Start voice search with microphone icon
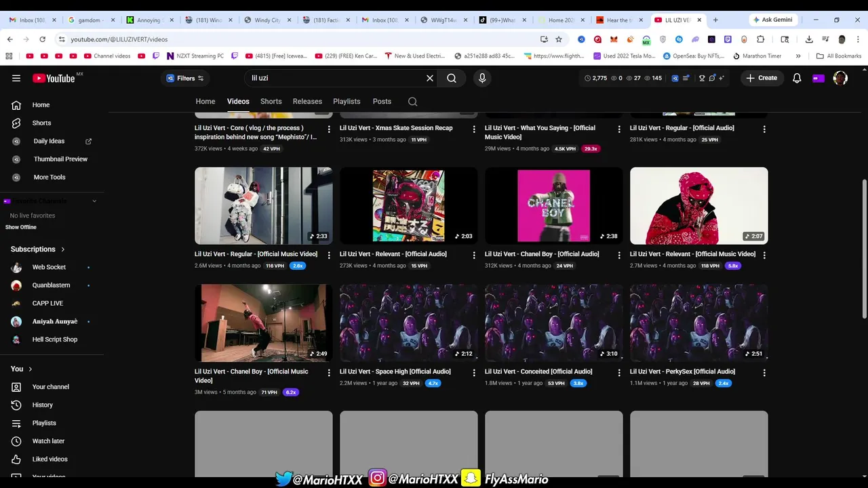This screenshot has height=488, width=868. point(482,78)
